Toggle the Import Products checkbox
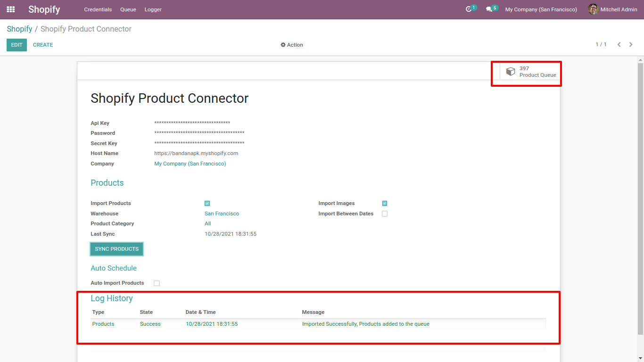This screenshot has height=362, width=644. [x=207, y=204]
